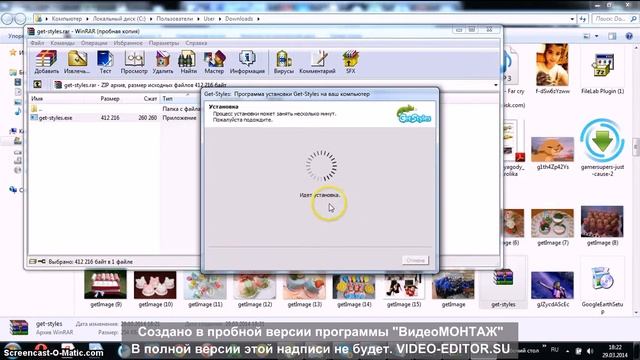Open the Операции menu in WinRAR
Screen dimensions: 640x360
click(94, 43)
